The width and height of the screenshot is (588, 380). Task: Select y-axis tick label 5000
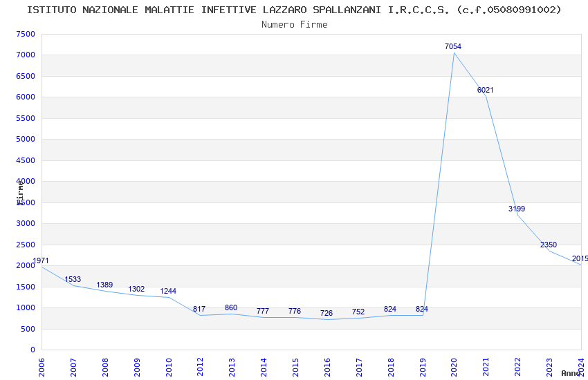[26, 140]
